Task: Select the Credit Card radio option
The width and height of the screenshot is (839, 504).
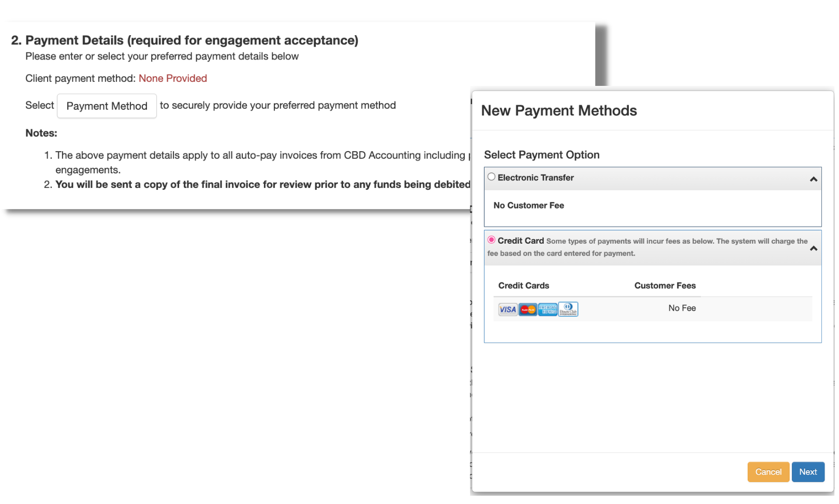Action: (491, 240)
